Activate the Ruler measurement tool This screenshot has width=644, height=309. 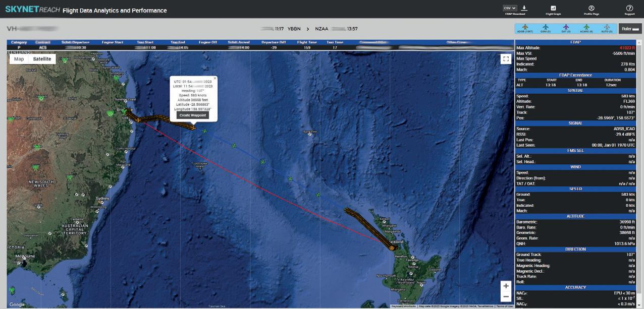pos(630,29)
